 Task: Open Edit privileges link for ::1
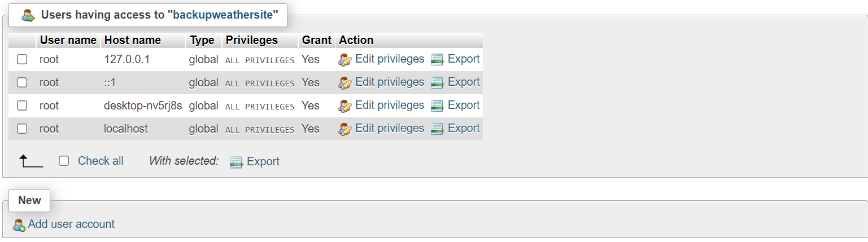389,82
